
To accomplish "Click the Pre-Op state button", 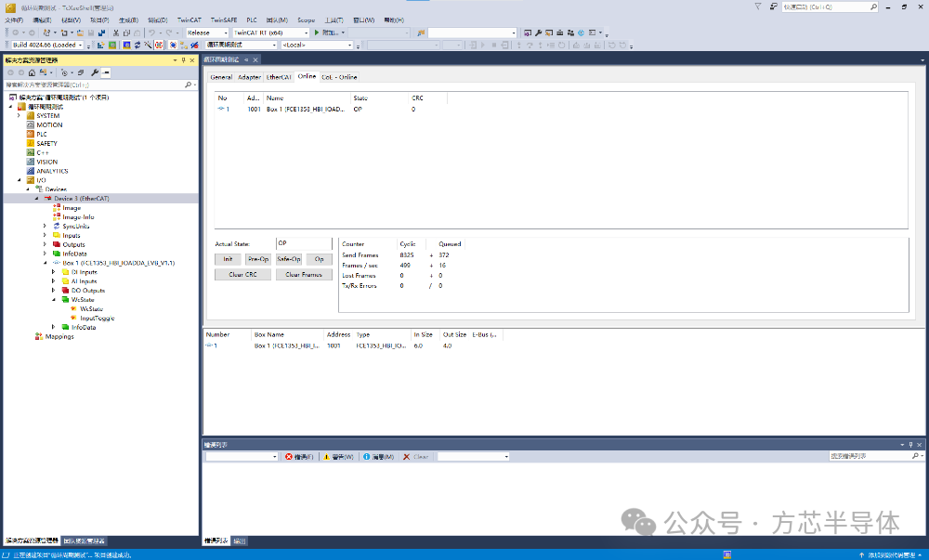I will pos(258,259).
